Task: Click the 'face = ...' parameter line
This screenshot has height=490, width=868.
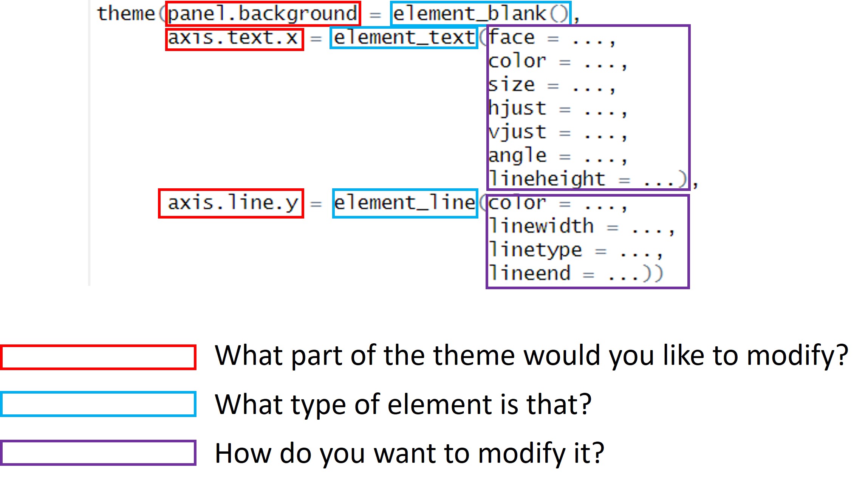Action: point(552,38)
